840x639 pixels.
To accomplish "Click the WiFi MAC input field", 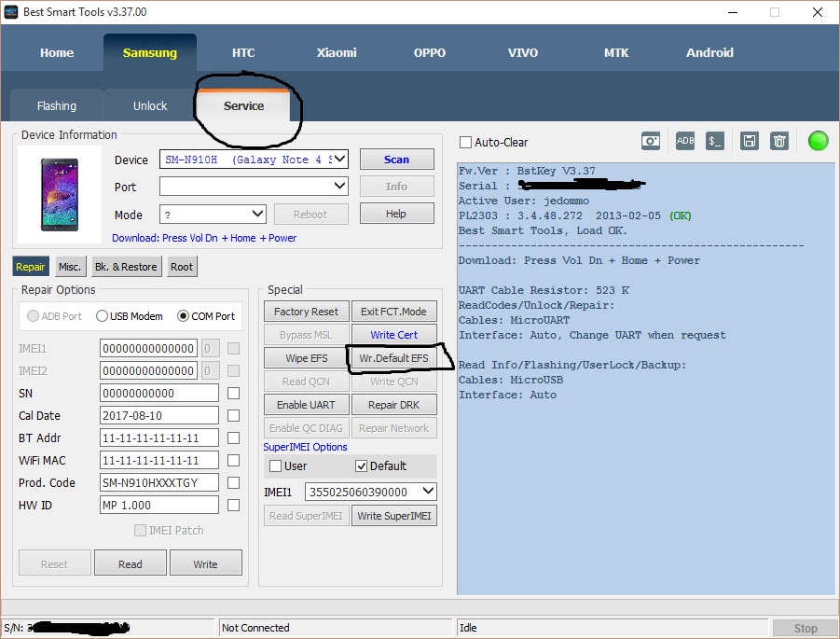I will [x=159, y=461].
